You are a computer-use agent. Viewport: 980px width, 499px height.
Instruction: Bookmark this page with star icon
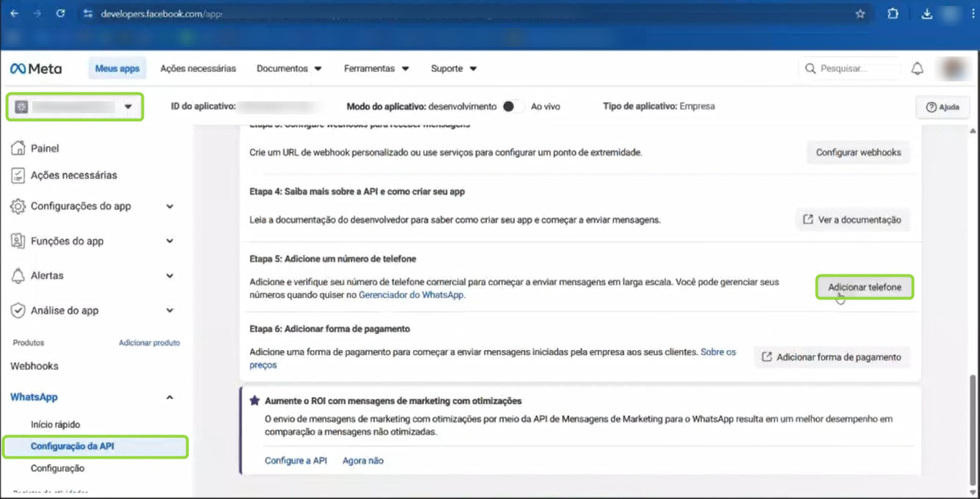point(860,13)
